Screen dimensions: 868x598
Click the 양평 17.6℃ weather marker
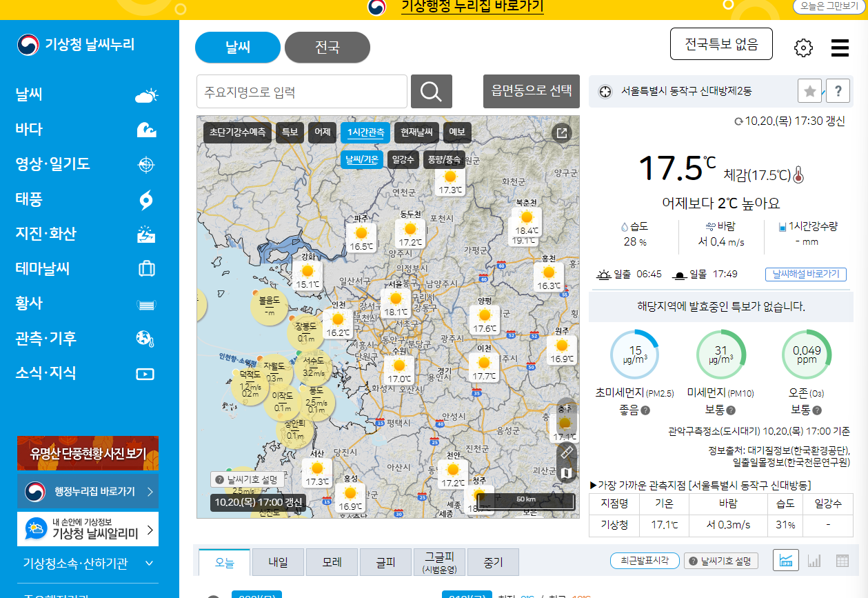pos(485,320)
